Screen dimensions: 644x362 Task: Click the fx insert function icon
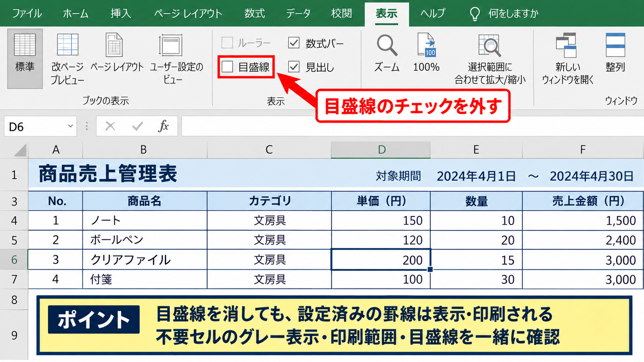click(x=163, y=126)
